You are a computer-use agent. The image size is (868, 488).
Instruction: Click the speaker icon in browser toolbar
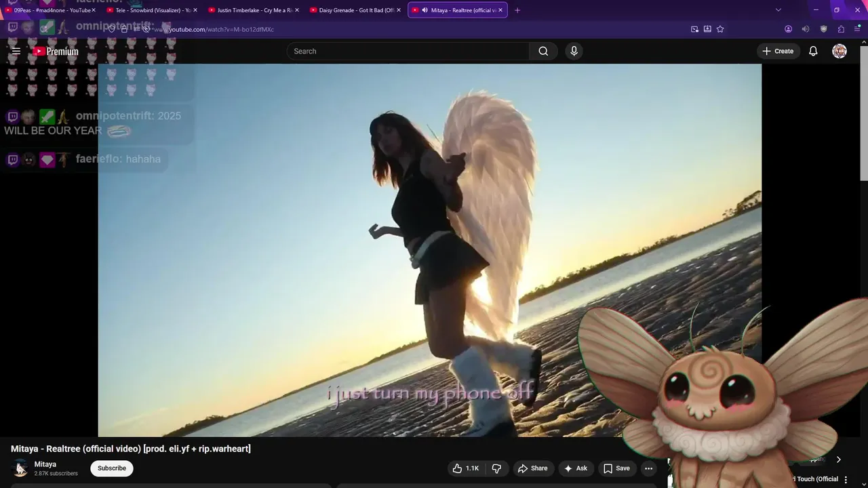806,29
